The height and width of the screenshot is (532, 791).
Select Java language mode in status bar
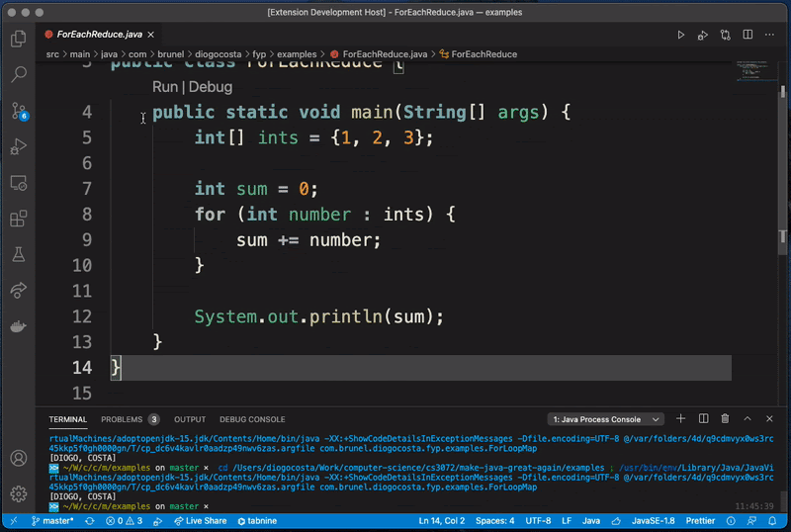[x=591, y=520]
